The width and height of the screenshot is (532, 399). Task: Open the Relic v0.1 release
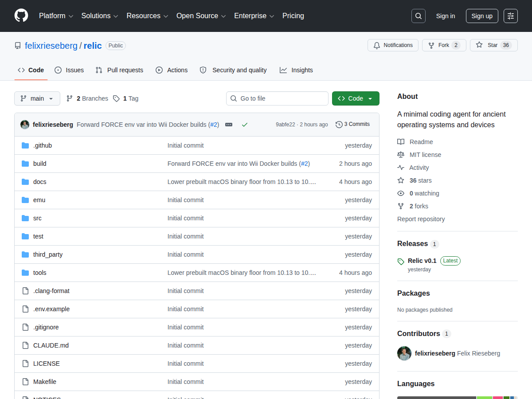pos(422,261)
